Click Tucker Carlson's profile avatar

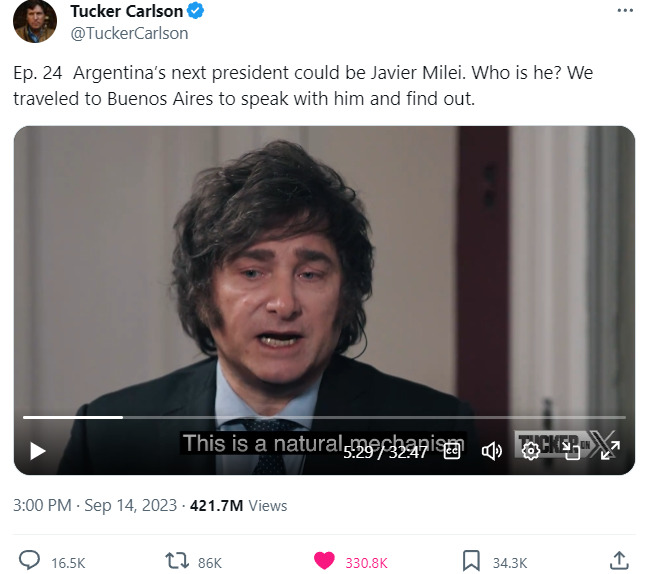pos(35,21)
